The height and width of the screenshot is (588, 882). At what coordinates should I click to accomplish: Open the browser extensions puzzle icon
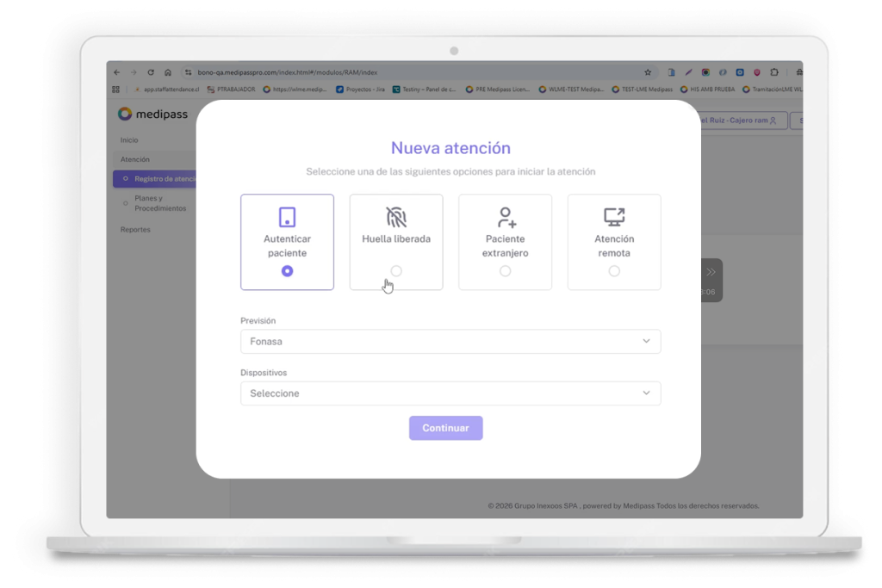pyautogui.click(x=773, y=72)
